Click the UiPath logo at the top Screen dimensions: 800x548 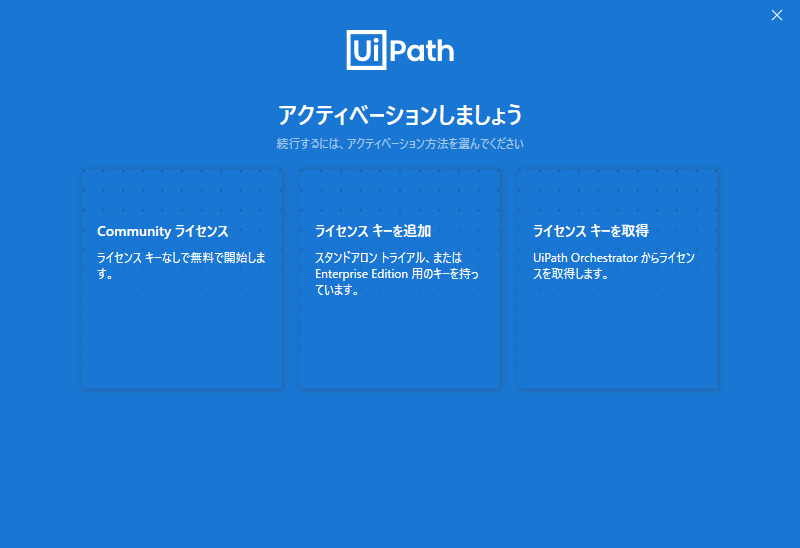pos(400,50)
